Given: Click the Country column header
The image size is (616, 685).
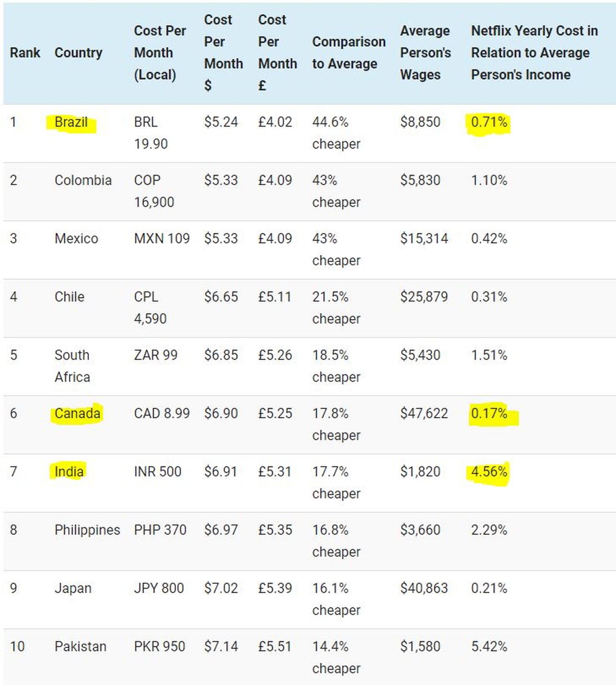Looking at the screenshot, I should point(78,53).
